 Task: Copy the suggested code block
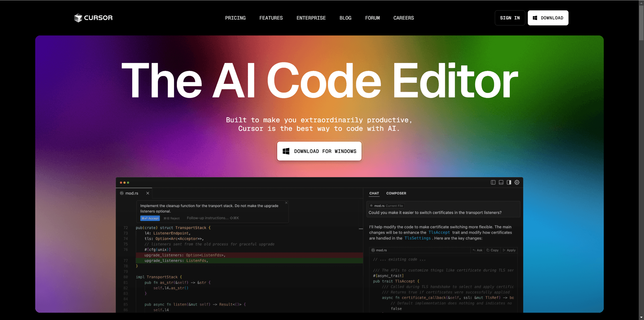pos(493,250)
